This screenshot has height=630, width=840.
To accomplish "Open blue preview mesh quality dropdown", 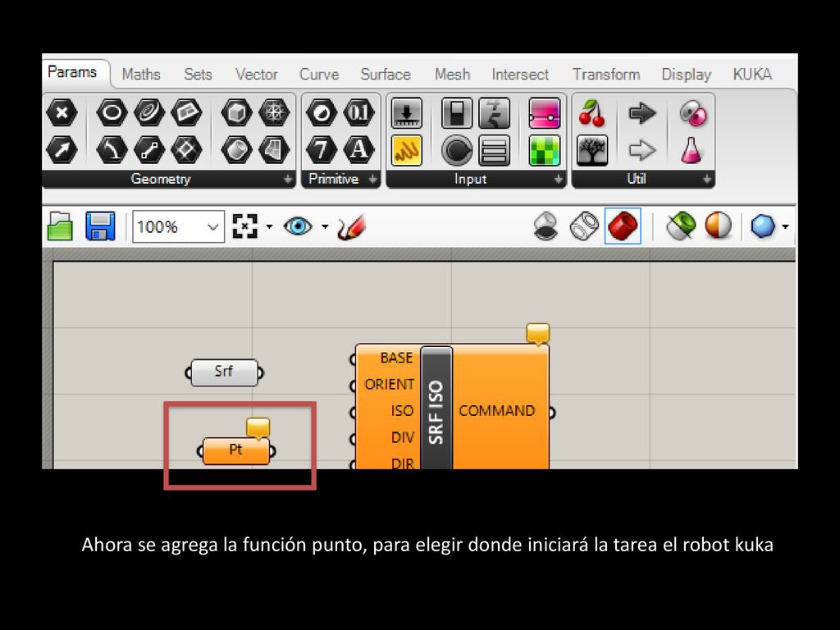I will 769,226.
